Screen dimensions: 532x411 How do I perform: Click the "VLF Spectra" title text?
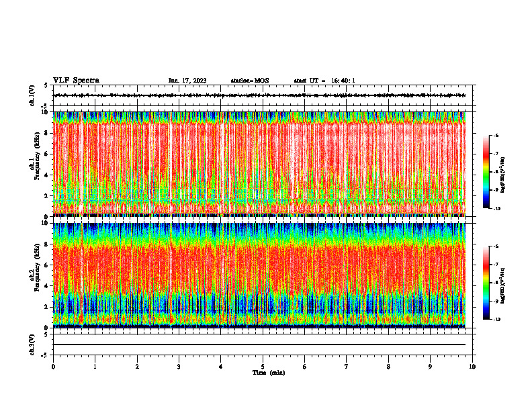(76, 81)
